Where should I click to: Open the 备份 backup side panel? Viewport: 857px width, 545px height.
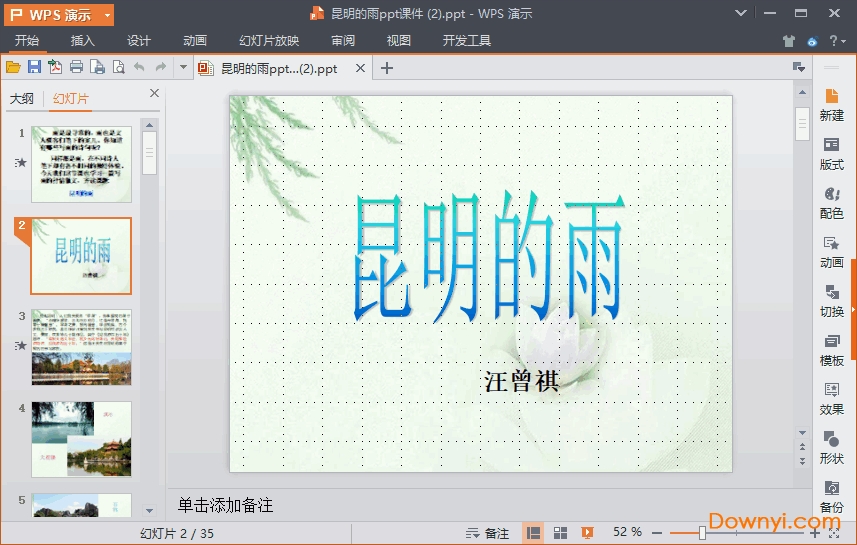[831, 497]
